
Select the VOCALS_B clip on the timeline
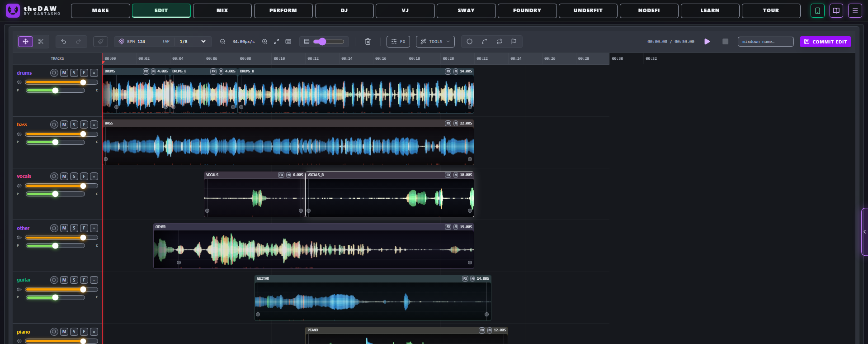[x=390, y=195]
